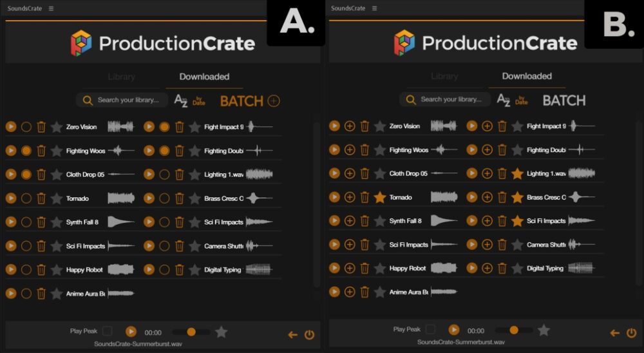Select the Downloaded tab in panel B

(527, 76)
